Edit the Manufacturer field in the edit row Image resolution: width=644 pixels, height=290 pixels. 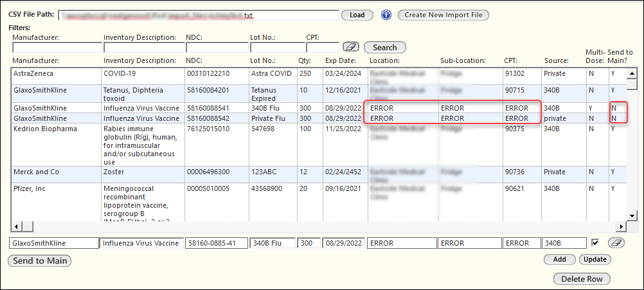tap(53, 243)
